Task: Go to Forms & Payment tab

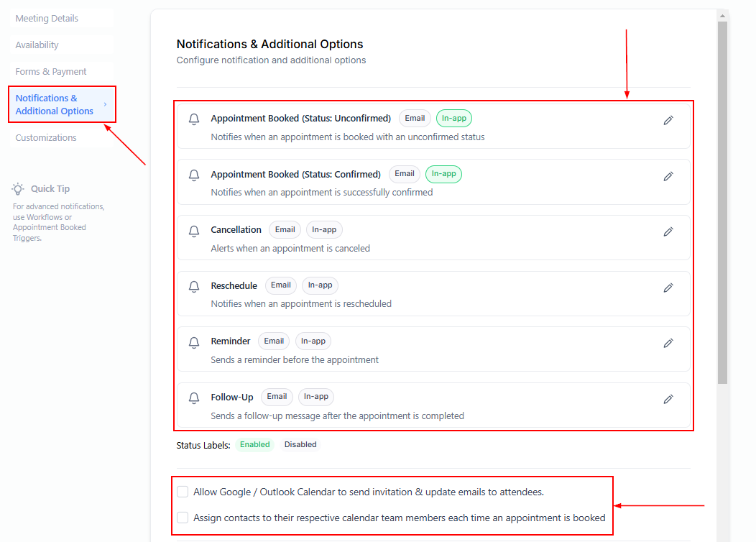Action: (x=51, y=71)
